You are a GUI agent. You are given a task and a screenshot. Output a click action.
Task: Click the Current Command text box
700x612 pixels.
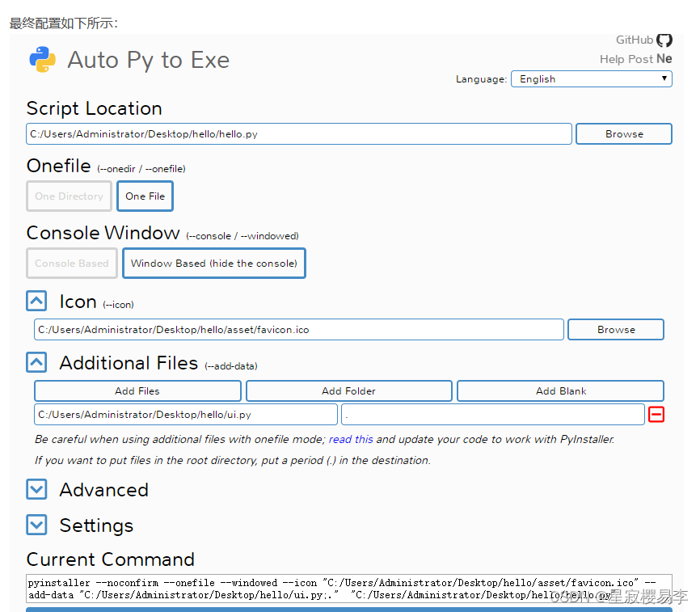coord(349,589)
